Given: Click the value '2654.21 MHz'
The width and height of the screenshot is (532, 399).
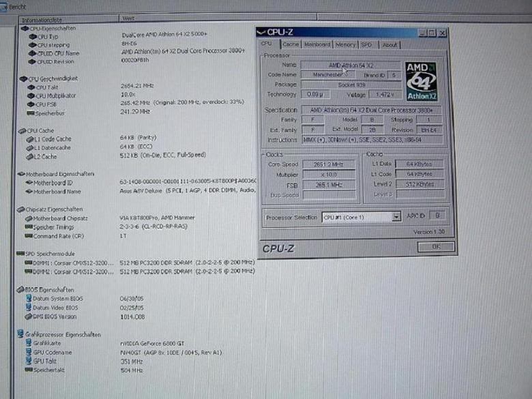Looking at the screenshot, I should [137, 86].
